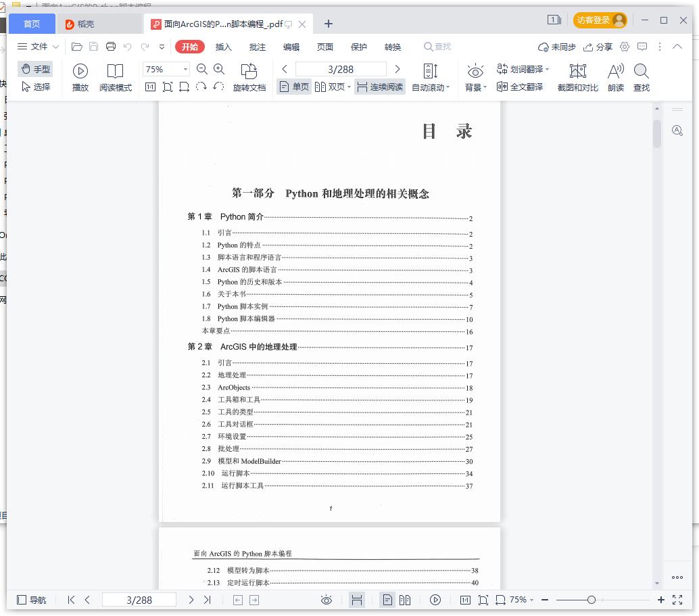Click 分享 Share button
The image size is (699, 616).
pyautogui.click(x=598, y=47)
